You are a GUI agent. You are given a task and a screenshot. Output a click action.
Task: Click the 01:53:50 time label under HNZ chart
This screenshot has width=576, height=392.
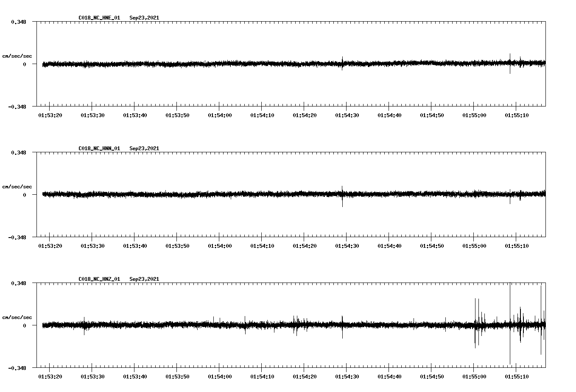click(177, 377)
